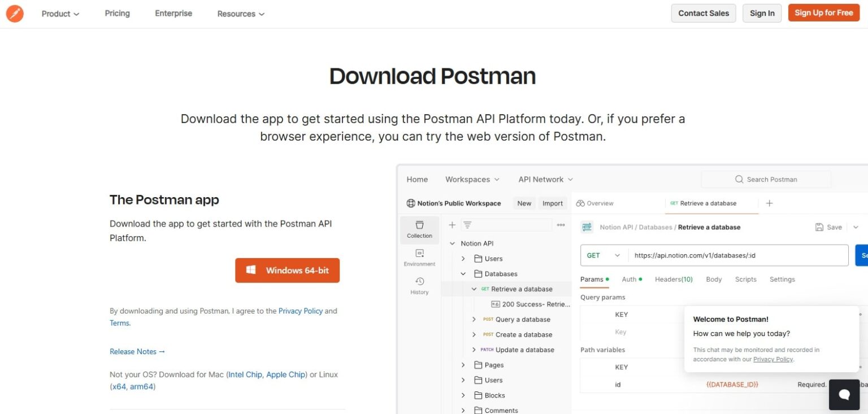The image size is (868, 414).
Task: Select Pricing in the navigation bar
Action: point(117,13)
